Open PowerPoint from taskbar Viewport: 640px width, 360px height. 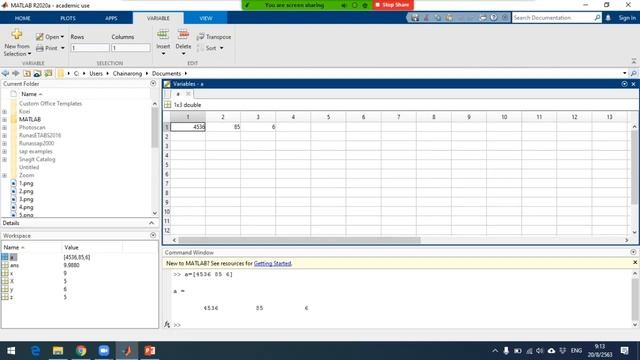[150, 351]
